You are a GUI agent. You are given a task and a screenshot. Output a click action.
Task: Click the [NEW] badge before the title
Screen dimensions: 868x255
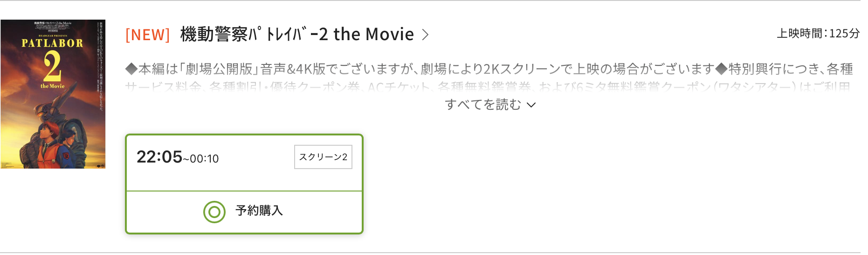(147, 35)
